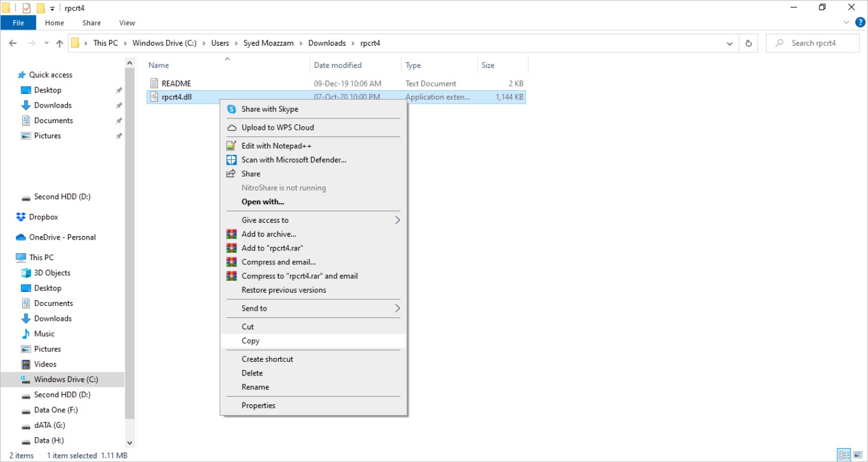
Task: Click the help question mark icon
Action: click(861, 23)
